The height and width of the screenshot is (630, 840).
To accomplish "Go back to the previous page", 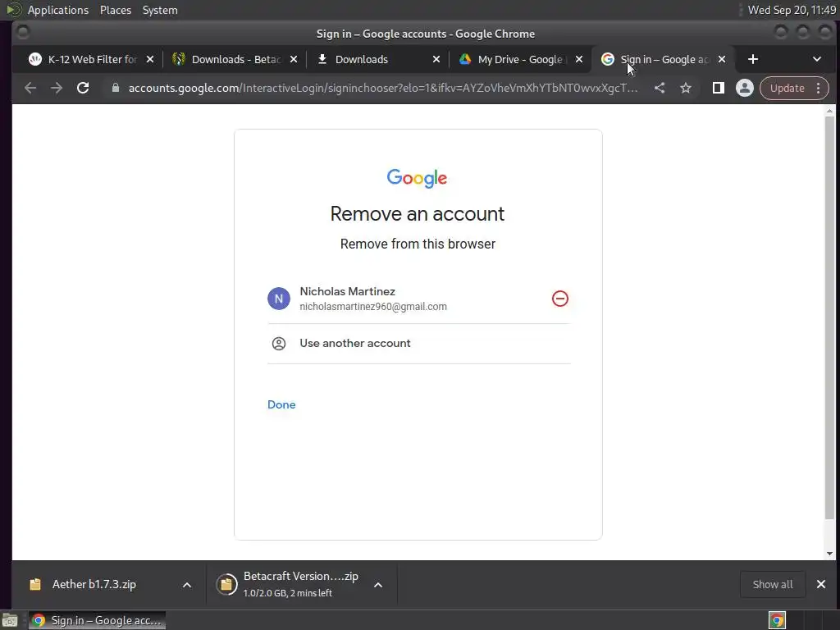I will pyautogui.click(x=30, y=89).
